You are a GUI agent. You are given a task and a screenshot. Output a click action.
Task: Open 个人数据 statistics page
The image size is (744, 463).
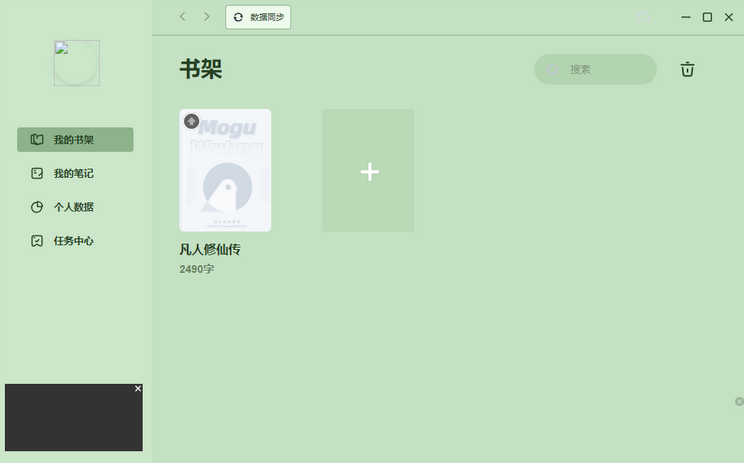tap(75, 207)
